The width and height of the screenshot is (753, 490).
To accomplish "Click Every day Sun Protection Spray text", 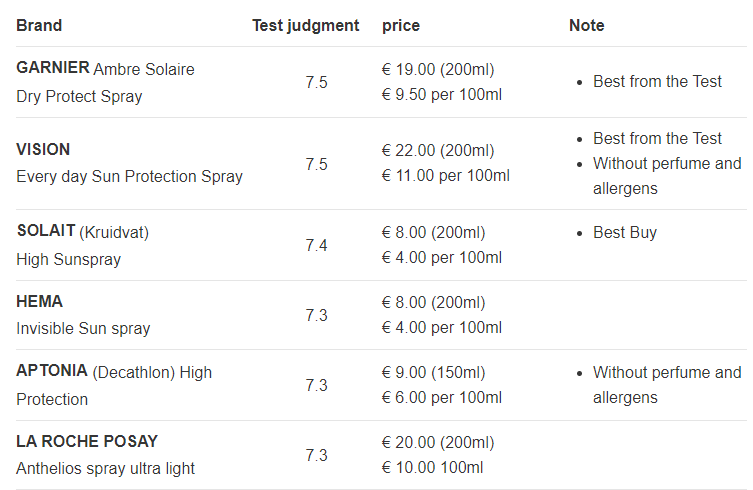I will pyautogui.click(x=129, y=176).
